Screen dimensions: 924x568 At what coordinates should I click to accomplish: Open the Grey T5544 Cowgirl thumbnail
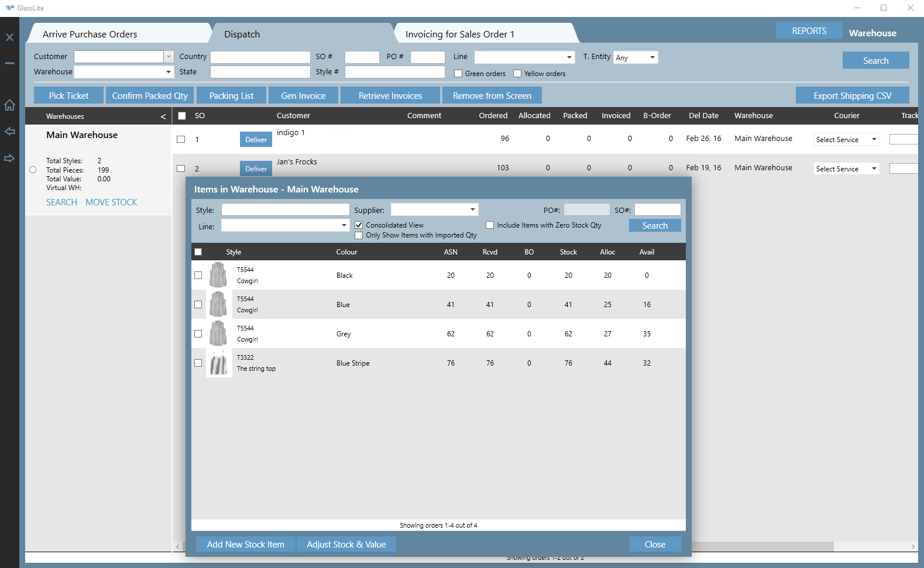[218, 333]
